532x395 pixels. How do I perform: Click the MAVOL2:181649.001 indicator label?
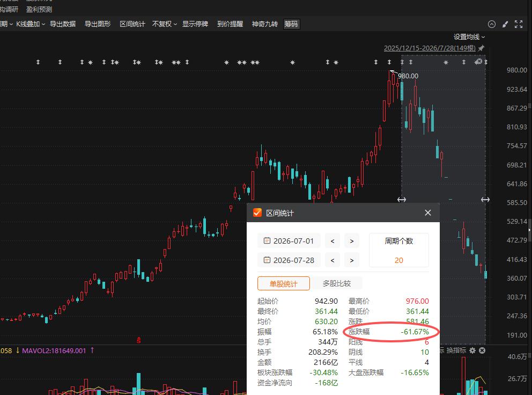click(x=54, y=350)
